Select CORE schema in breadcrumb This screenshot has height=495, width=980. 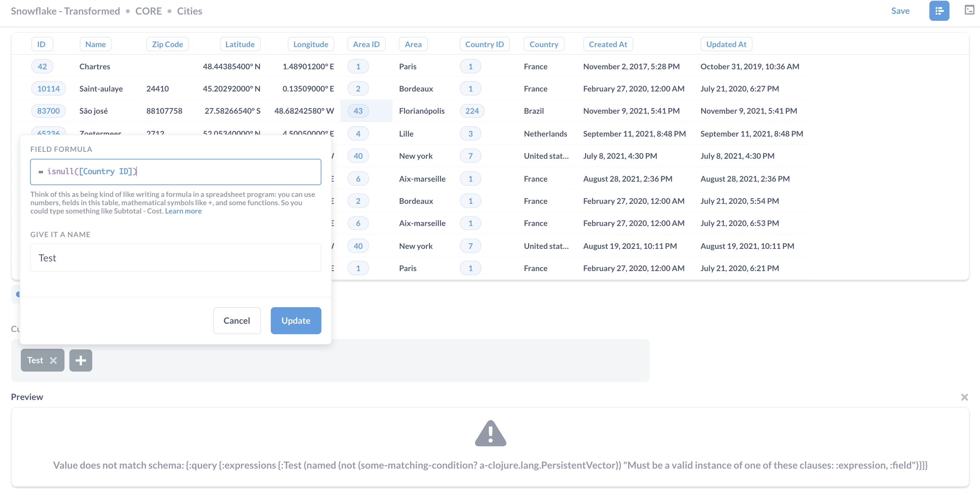[x=148, y=11]
